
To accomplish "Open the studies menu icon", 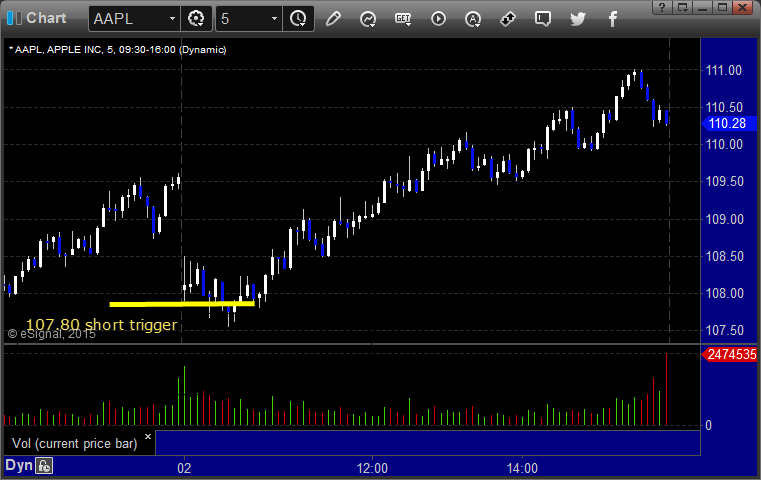I will (x=368, y=19).
